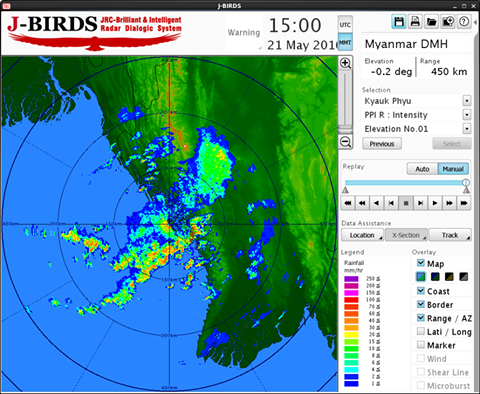Open the Kyauk Phyu site dropdown
Screen dimensions: 480x394
(x=467, y=101)
